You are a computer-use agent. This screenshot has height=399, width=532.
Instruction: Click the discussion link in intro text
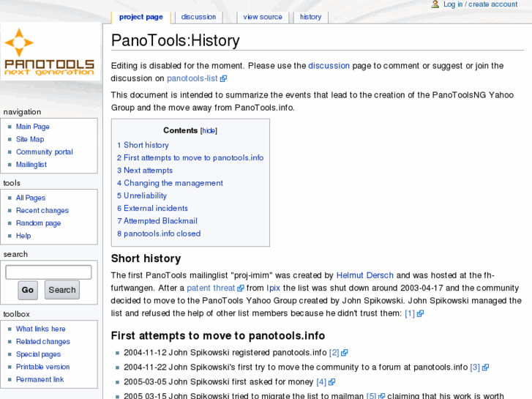click(x=329, y=66)
